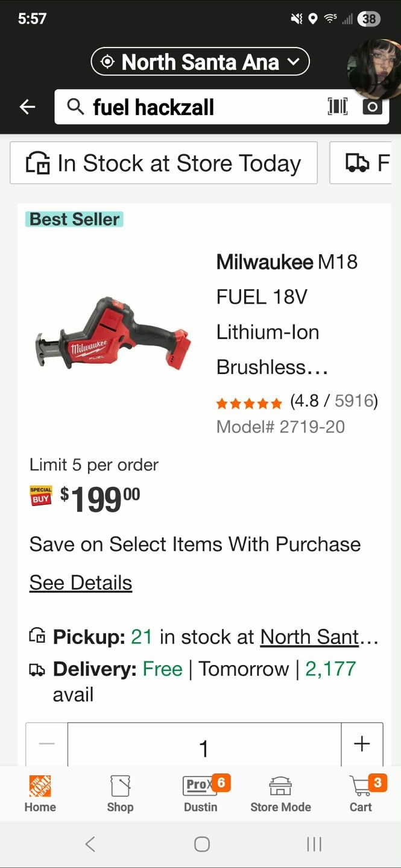Tap the back arrow to exit search results

27,107
